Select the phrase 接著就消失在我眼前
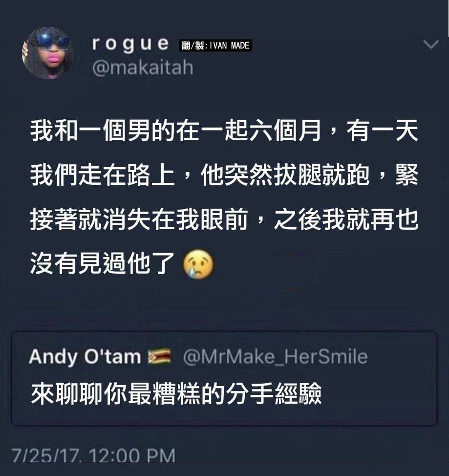The height and width of the screenshot is (476, 449). pyautogui.click(x=139, y=219)
